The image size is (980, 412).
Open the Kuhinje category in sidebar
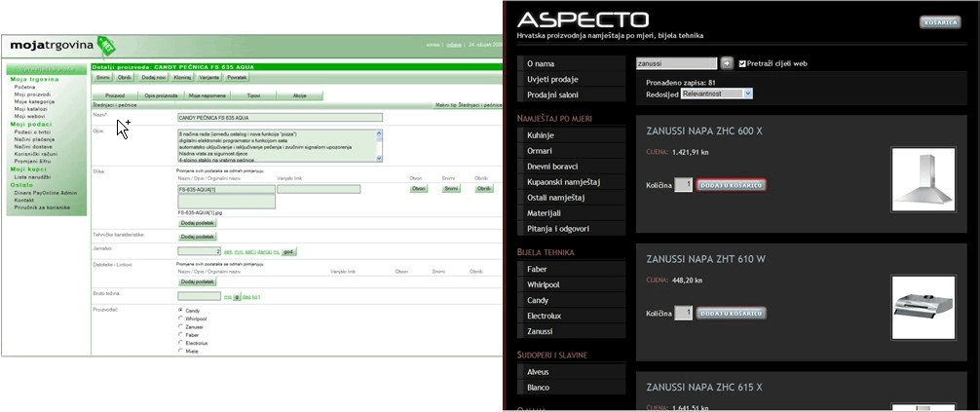[x=539, y=135]
